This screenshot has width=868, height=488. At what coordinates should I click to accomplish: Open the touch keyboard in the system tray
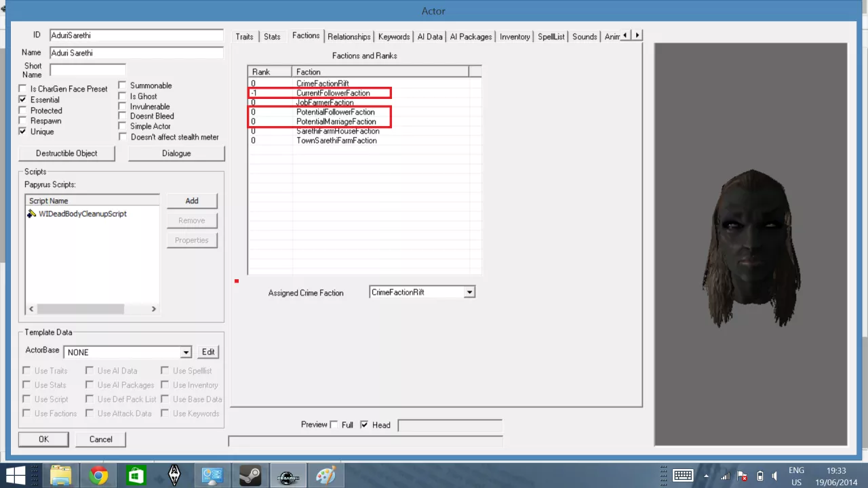(x=682, y=476)
